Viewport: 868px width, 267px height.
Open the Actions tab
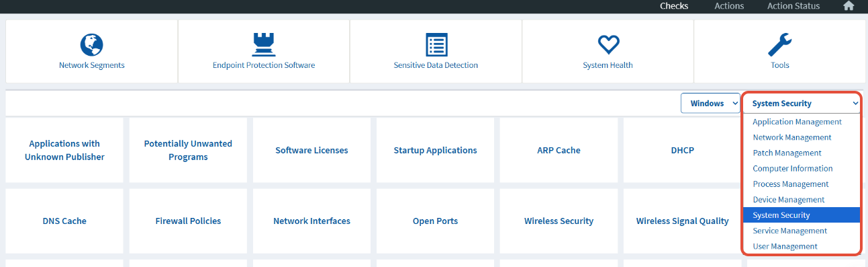[729, 6]
